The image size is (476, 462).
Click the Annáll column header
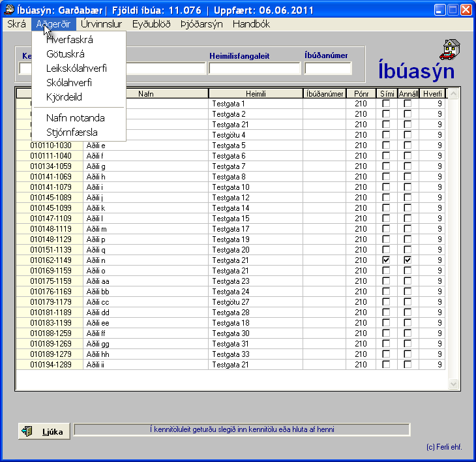408,93
